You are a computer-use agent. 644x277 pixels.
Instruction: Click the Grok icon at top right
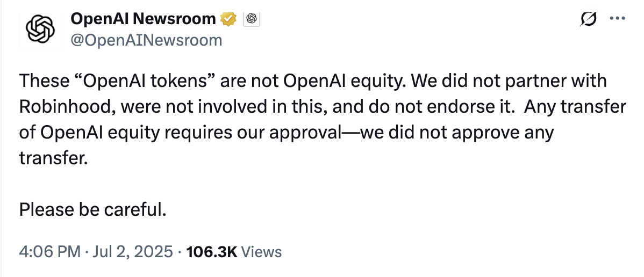point(589,19)
